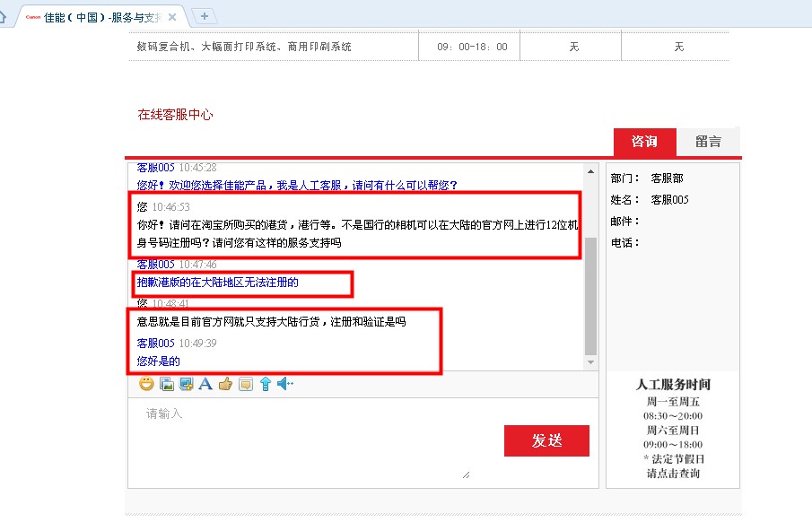Viewport: 812px width, 531px height.
Task: Click the chat history scrollbar thumb
Action: tap(591, 296)
